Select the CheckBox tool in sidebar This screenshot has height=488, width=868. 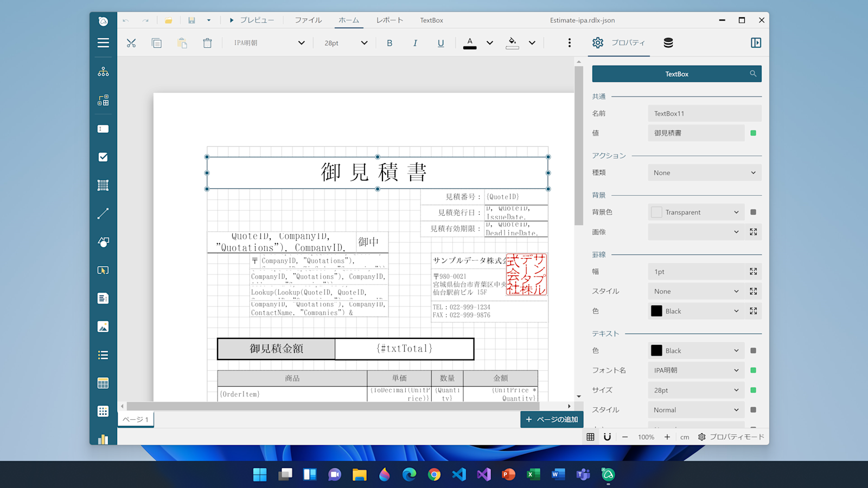(x=103, y=157)
